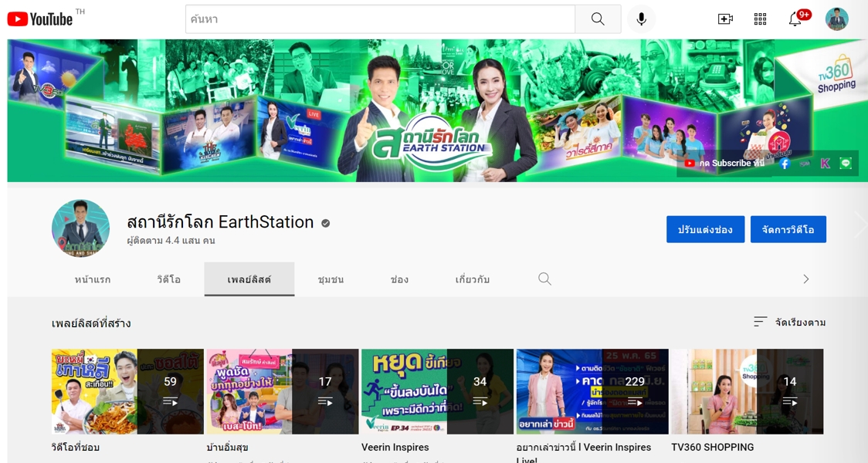Expand more tabs with right chevron
This screenshot has height=463, width=868.
pos(806,279)
